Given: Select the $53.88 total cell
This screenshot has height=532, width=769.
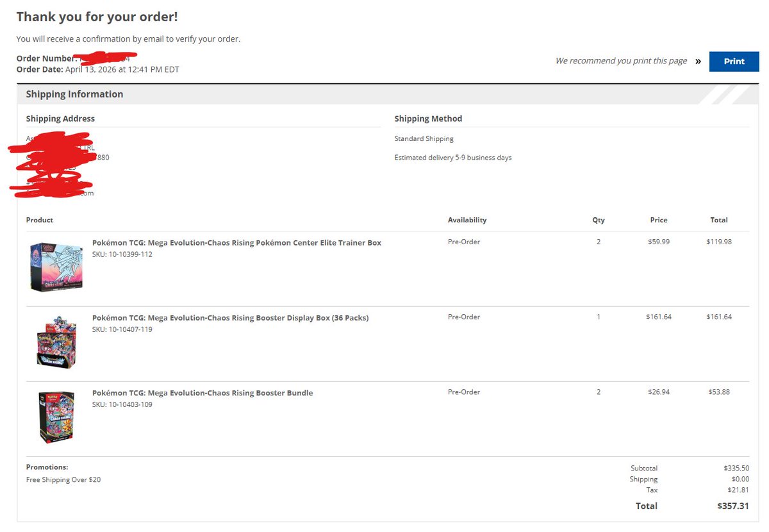Looking at the screenshot, I should (x=719, y=392).
